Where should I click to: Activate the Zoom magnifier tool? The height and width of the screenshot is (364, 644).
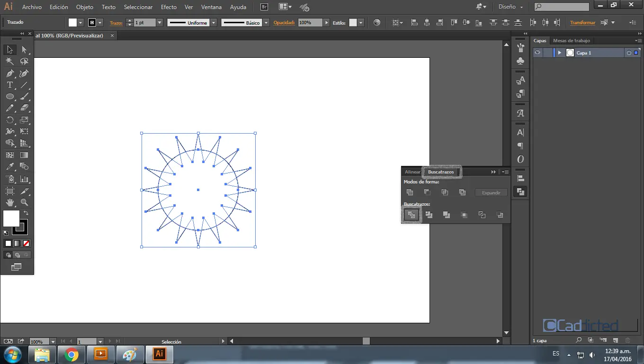coord(24,202)
